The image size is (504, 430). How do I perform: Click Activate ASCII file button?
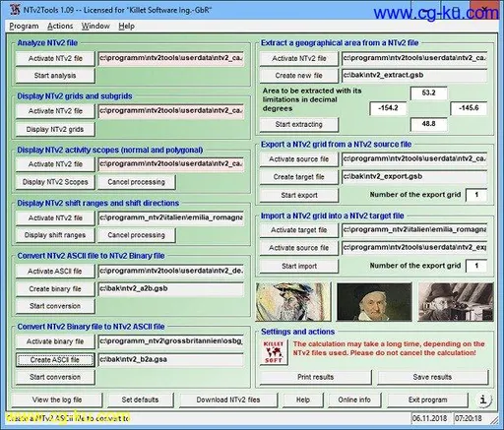(55, 271)
